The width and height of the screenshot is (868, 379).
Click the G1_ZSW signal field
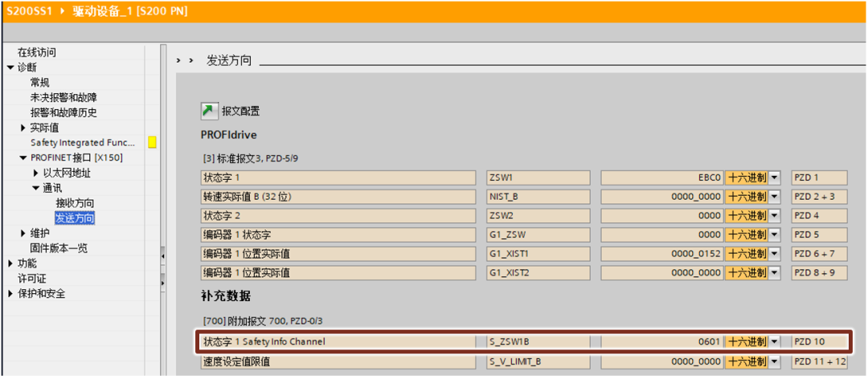(x=538, y=234)
